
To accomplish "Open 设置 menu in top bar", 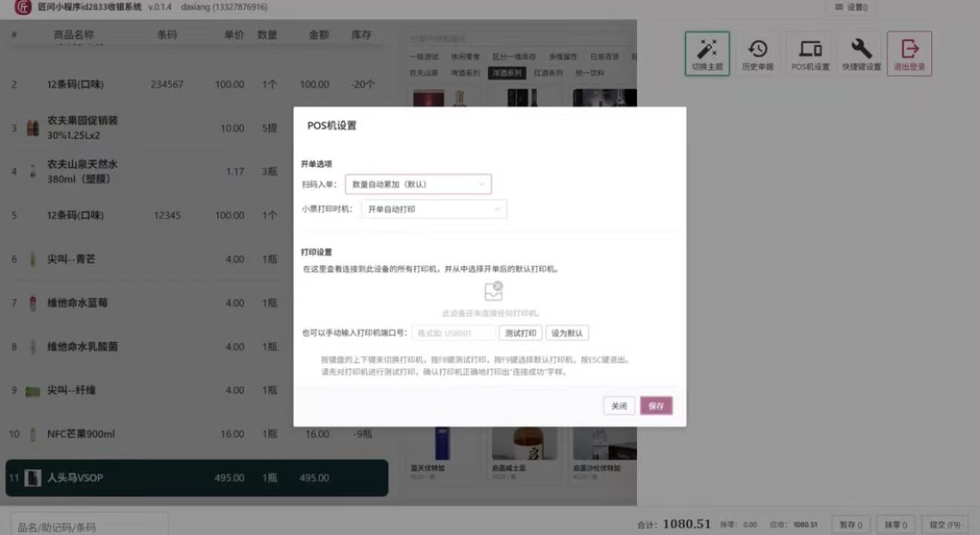I will point(851,7).
